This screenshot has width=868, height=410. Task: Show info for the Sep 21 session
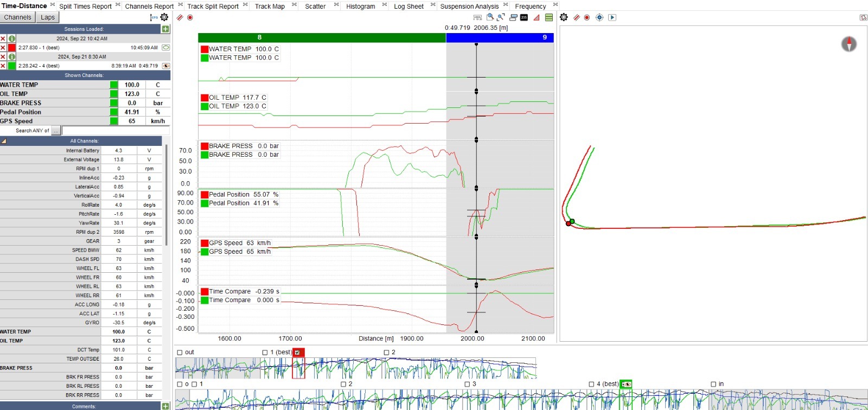point(11,56)
